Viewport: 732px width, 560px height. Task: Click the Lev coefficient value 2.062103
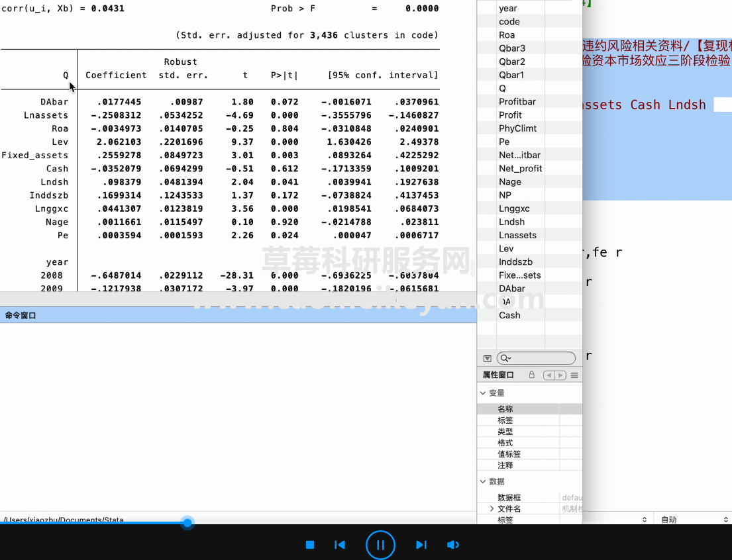click(119, 142)
